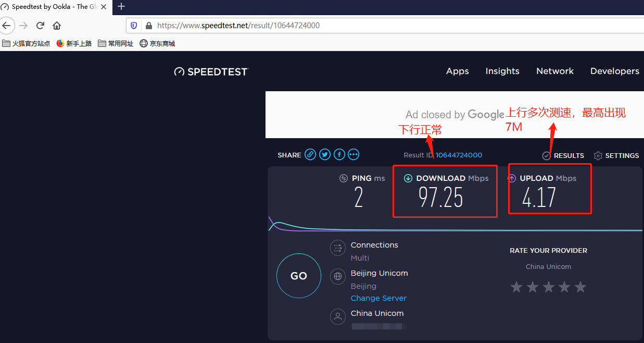Click the browser Forward arrow button

coord(23,26)
